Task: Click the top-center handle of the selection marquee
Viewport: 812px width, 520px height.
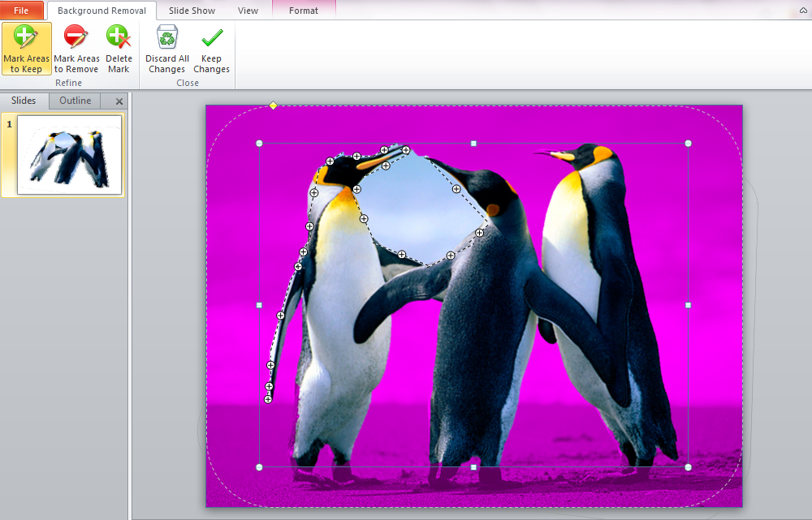Action: [473, 144]
